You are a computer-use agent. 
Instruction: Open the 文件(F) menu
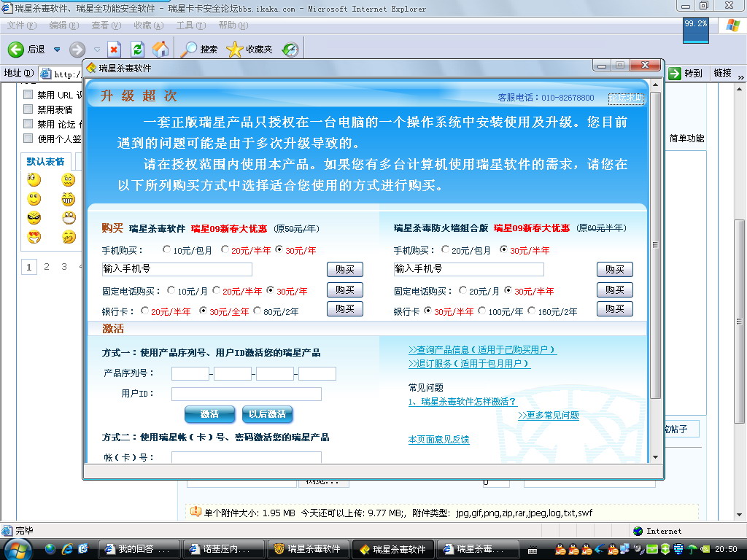tap(22, 26)
